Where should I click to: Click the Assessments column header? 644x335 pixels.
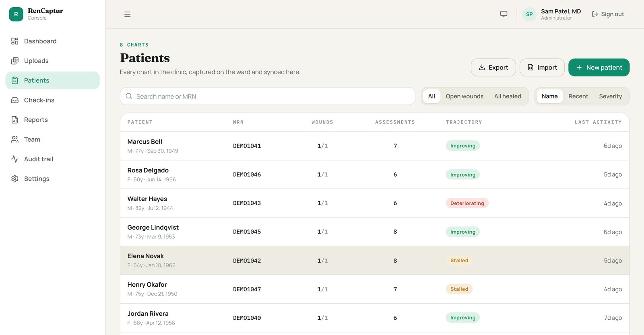click(x=395, y=122)
